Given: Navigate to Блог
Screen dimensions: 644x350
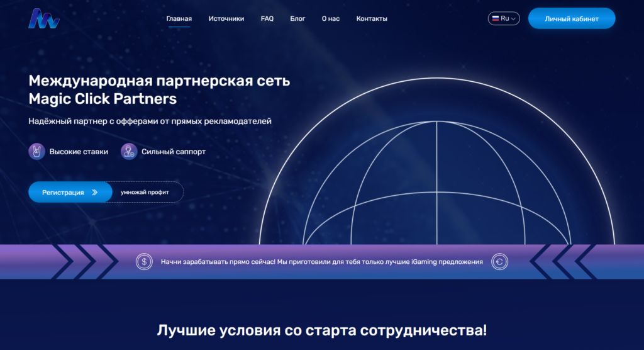Looking at the screenshot, I should [297, 18].
